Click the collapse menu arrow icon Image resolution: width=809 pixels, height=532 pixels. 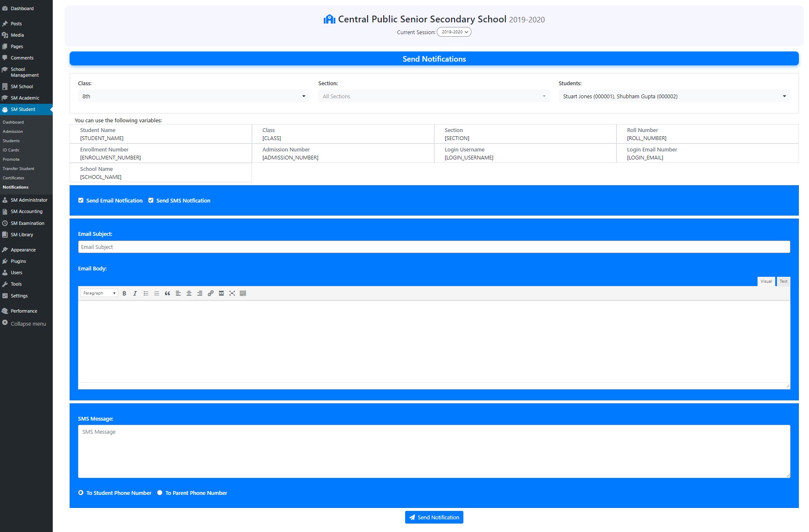tap(5, 323)
